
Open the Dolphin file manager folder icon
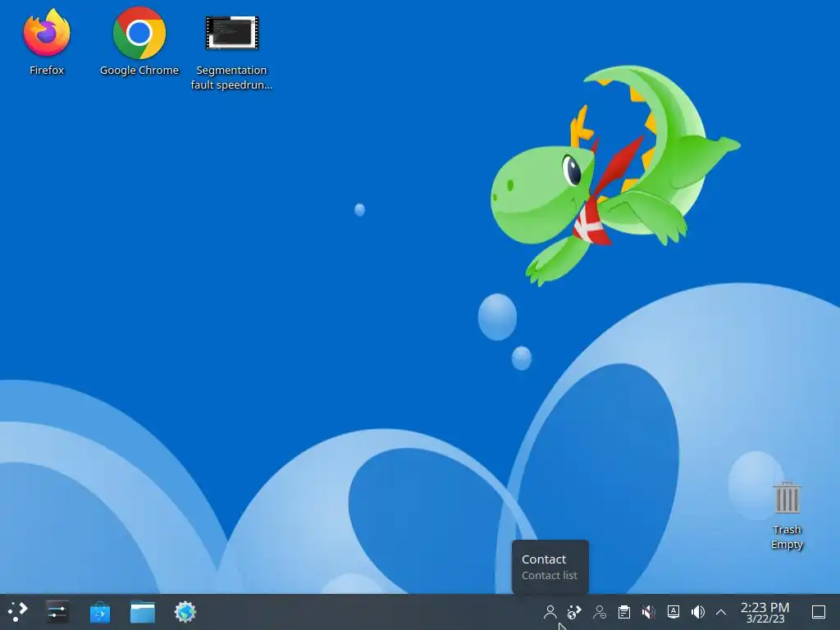click(x=143, y=612)
